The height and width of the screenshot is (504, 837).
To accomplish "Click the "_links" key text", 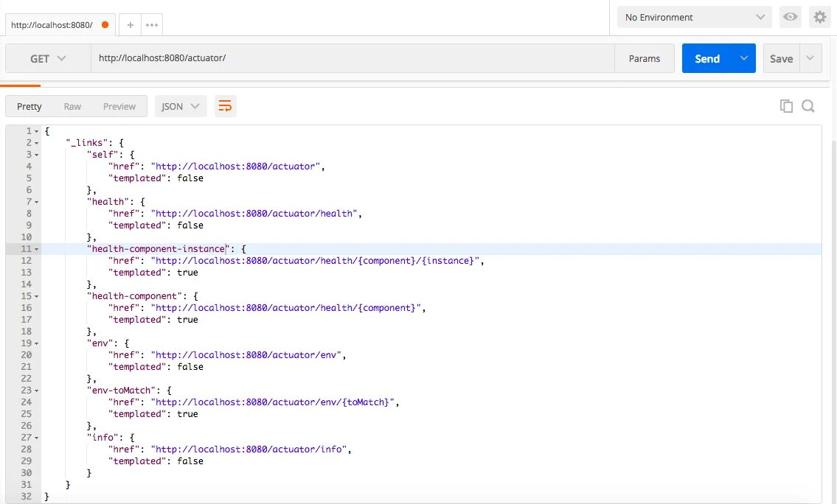I will pyautogui.click(x=87, y=143).
